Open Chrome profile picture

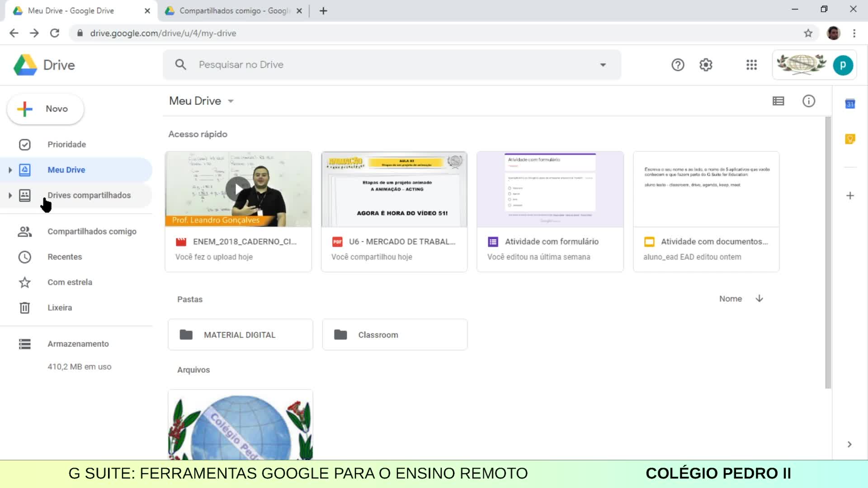click(x=834, y=33)
